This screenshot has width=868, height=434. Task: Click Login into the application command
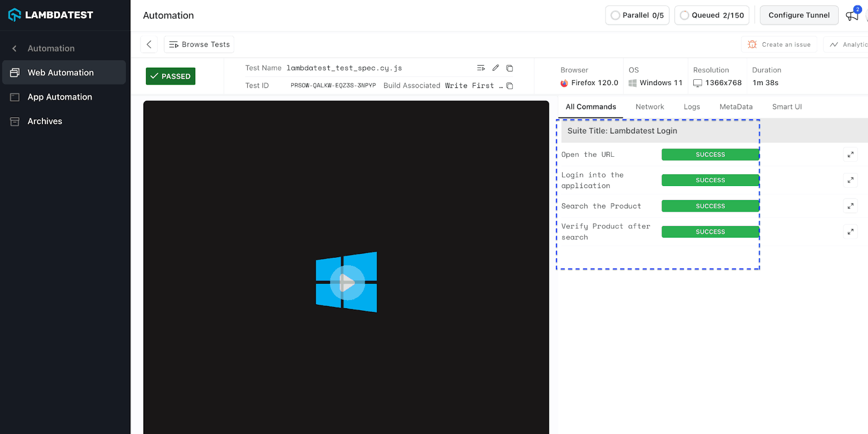592,180
